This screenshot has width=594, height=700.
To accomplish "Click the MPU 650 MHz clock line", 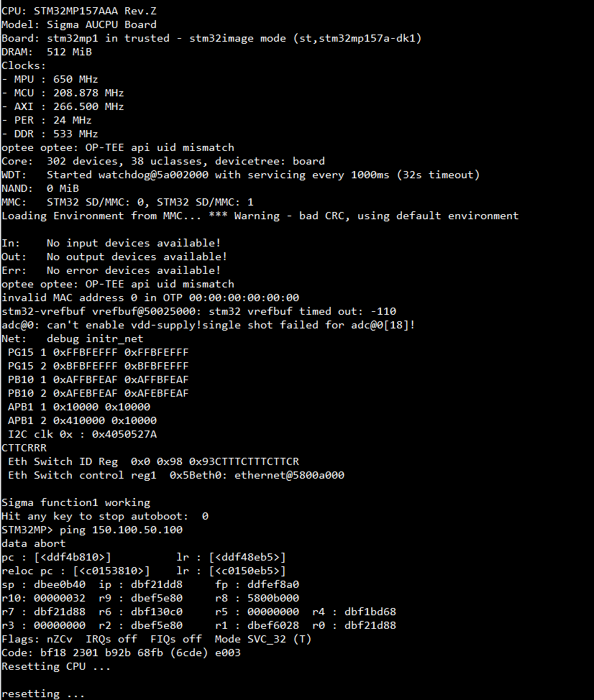I will point(50,79).
